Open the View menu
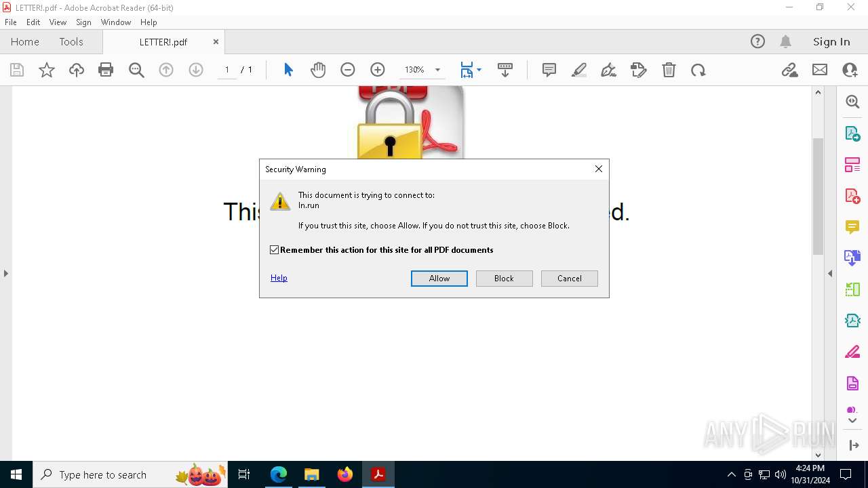Viewport: 868px width, 488px height. click(x=58, y=22)
